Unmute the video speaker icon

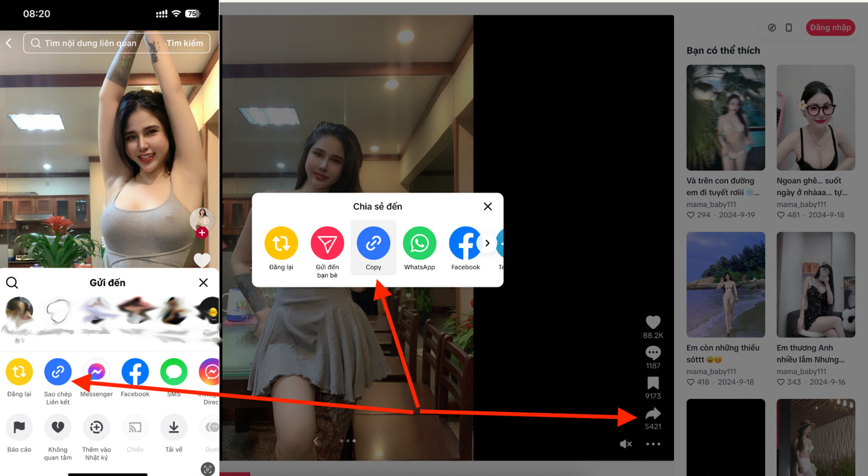pos(626,443)
